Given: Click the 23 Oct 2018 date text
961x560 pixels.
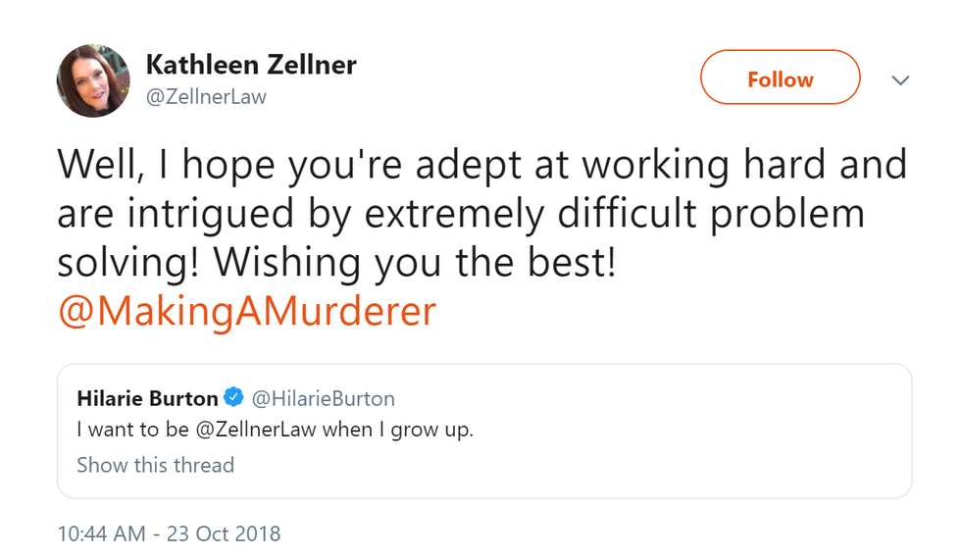Looking at the screenshot, I should [224, 535].
